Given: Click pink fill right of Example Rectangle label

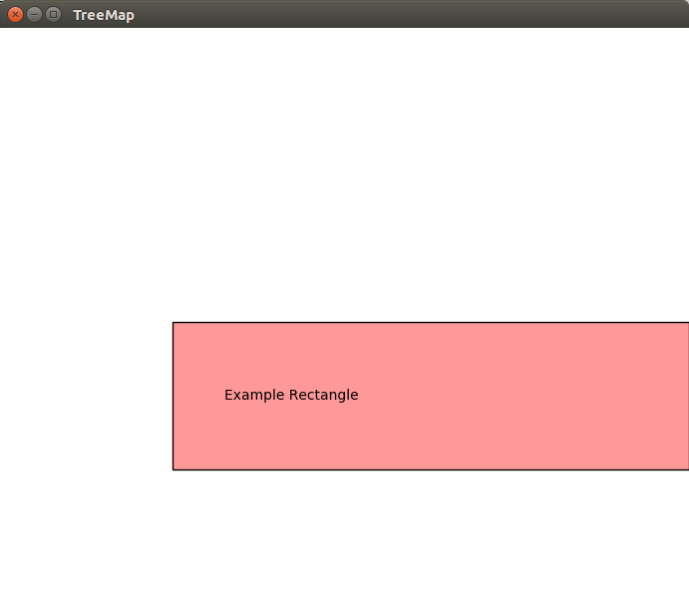Looking at the screenshot, I should tap(518, 395).
